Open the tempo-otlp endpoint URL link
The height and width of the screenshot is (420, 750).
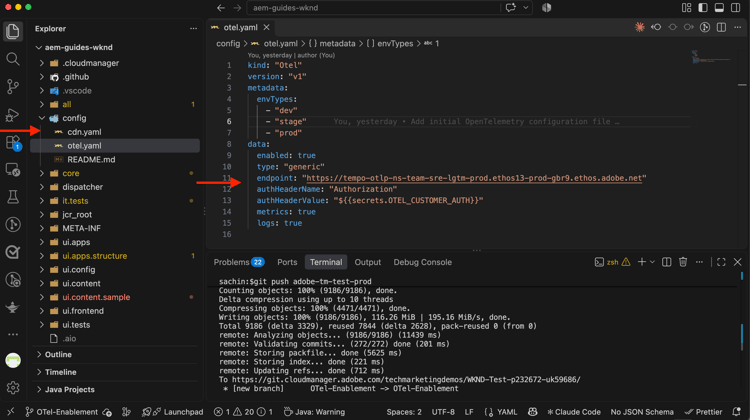pyautogui.click(x=474, y=178)
